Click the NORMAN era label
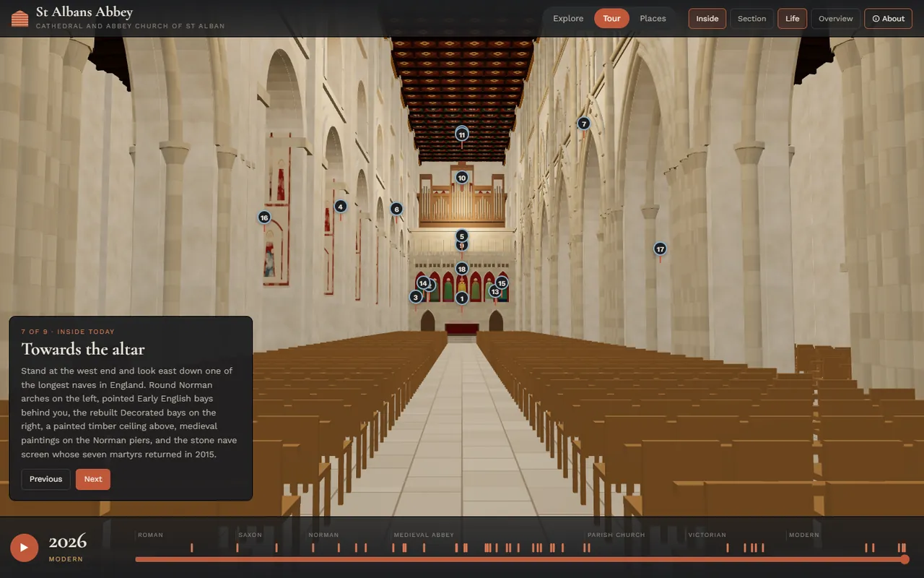Image resolution: width=924 pixels, height=578 pixels. tap(323, 535)
